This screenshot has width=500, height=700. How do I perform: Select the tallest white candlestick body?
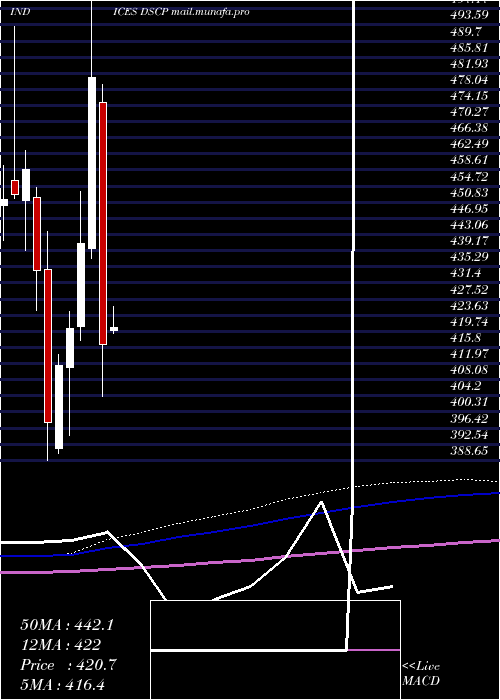92,163
